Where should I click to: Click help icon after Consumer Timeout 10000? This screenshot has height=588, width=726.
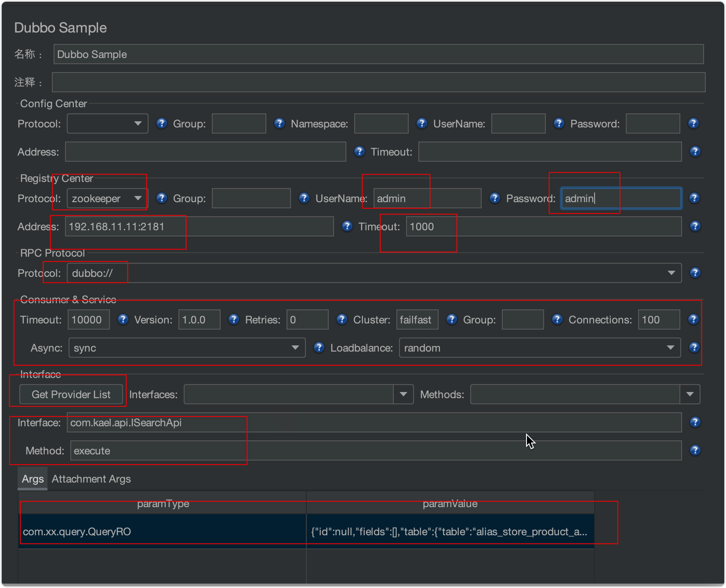[123, 319]
